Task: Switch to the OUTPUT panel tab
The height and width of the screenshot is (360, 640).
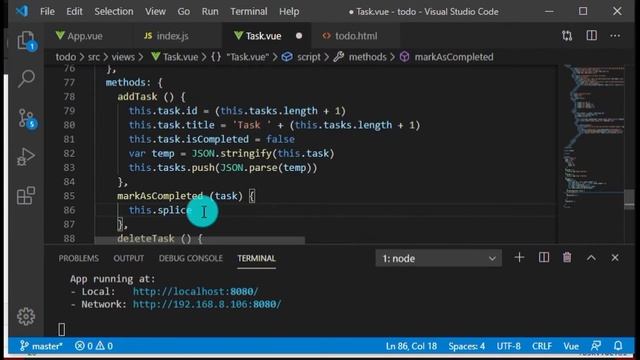Action: point(129,258)
